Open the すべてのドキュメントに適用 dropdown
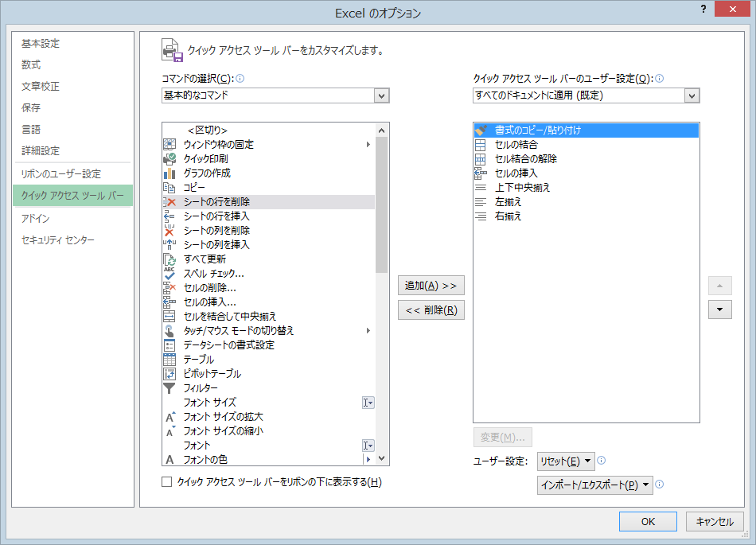Image resolution: width=756 pixels, height=545 pixels. (692, 95)
